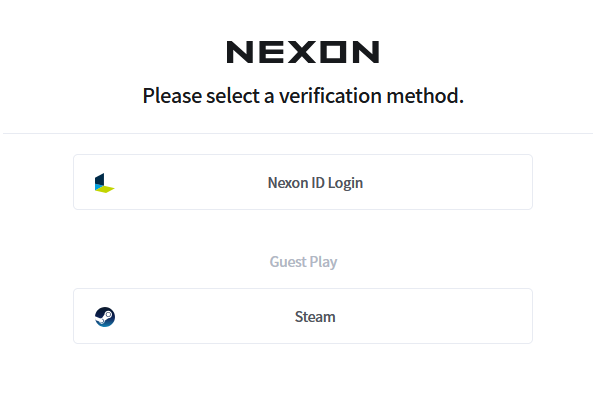Choose Steam as verification method
593x395 pixels.
click(303, 316)
